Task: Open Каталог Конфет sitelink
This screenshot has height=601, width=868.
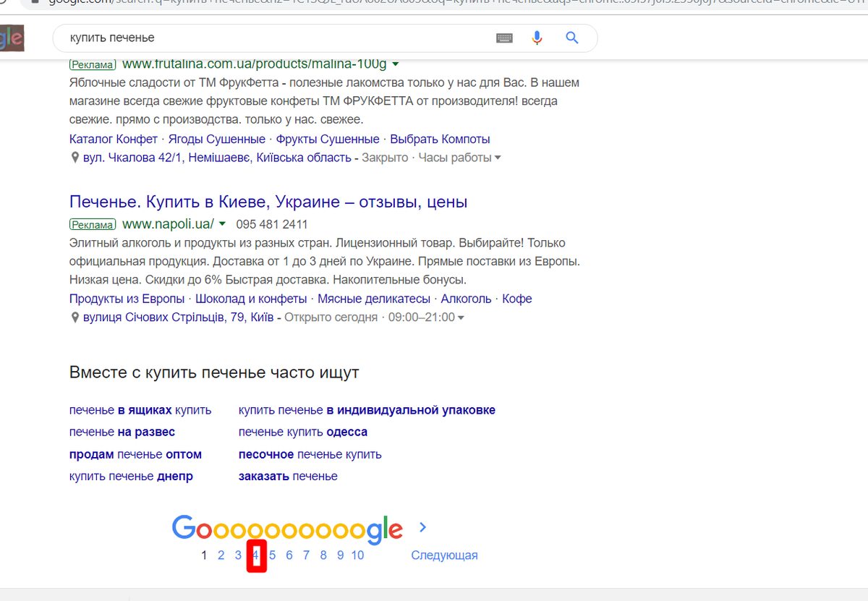Action: point(114,139)
